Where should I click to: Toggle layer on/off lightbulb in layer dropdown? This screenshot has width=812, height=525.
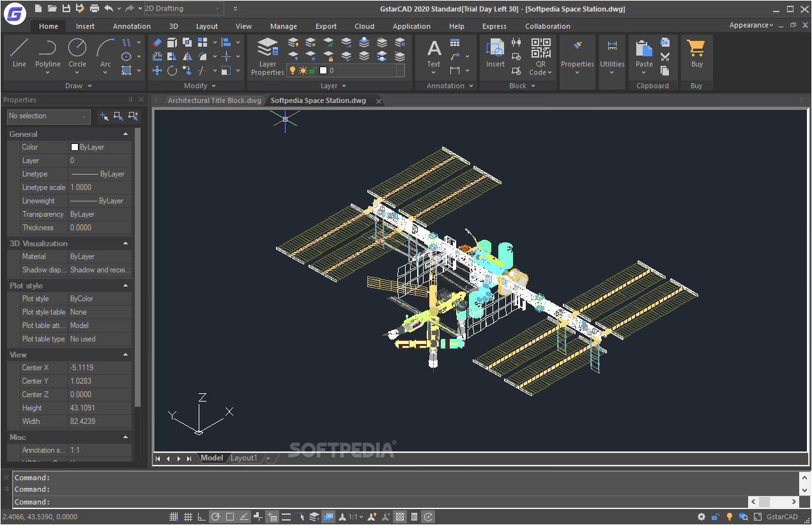pyautogui.click(x=293, y=70)
